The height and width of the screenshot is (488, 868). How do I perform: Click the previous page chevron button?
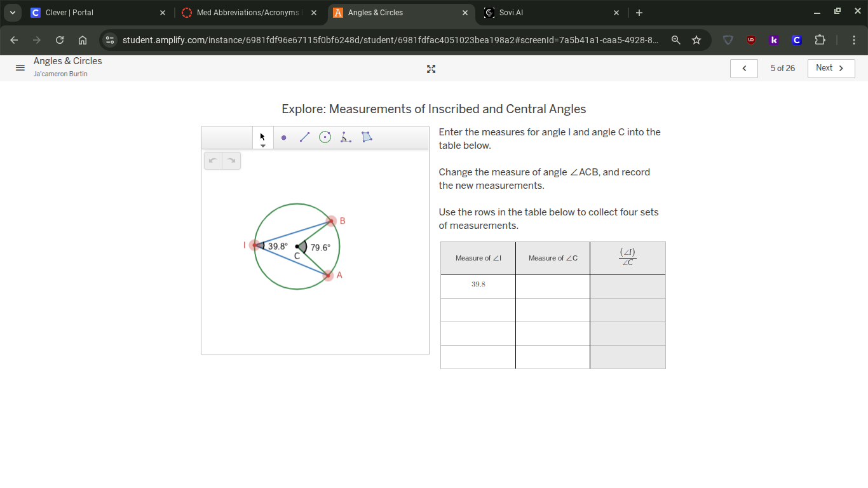(x=743, y=68)
